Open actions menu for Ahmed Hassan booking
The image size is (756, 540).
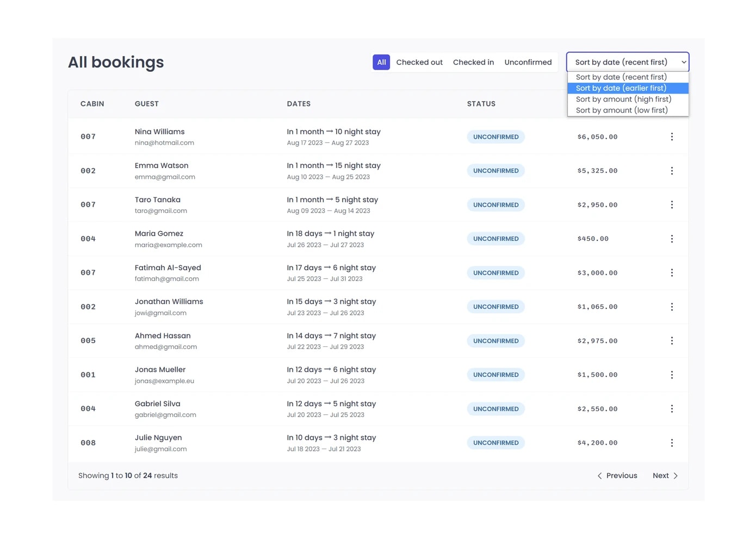672,341
